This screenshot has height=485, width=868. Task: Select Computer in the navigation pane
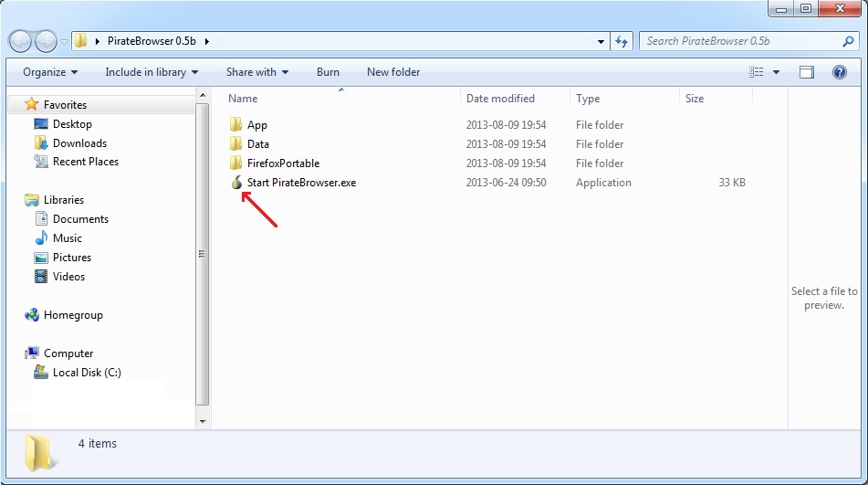coord(68,353)
